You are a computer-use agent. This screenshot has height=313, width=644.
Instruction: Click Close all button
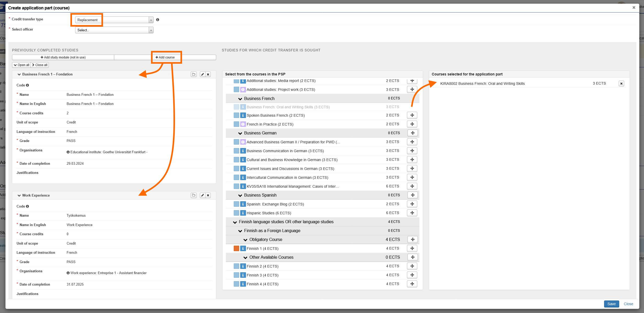[40, 65]
